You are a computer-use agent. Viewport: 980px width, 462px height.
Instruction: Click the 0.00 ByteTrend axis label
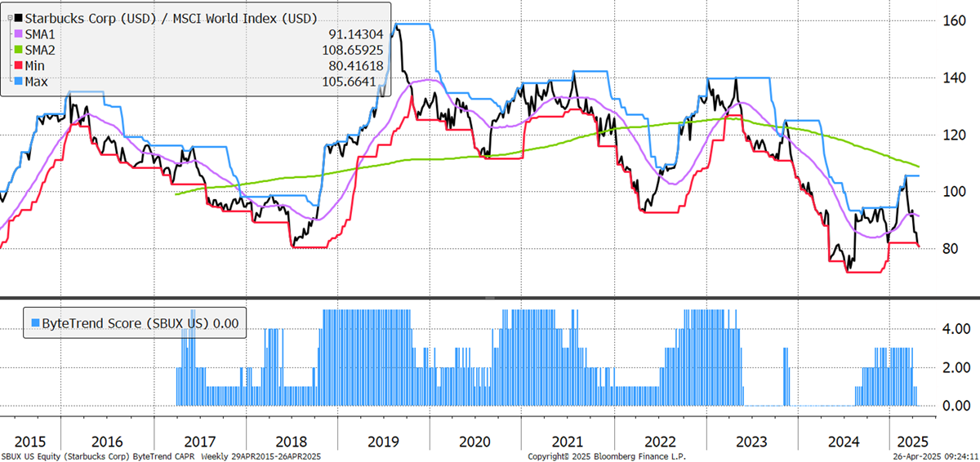pos(957,406)
